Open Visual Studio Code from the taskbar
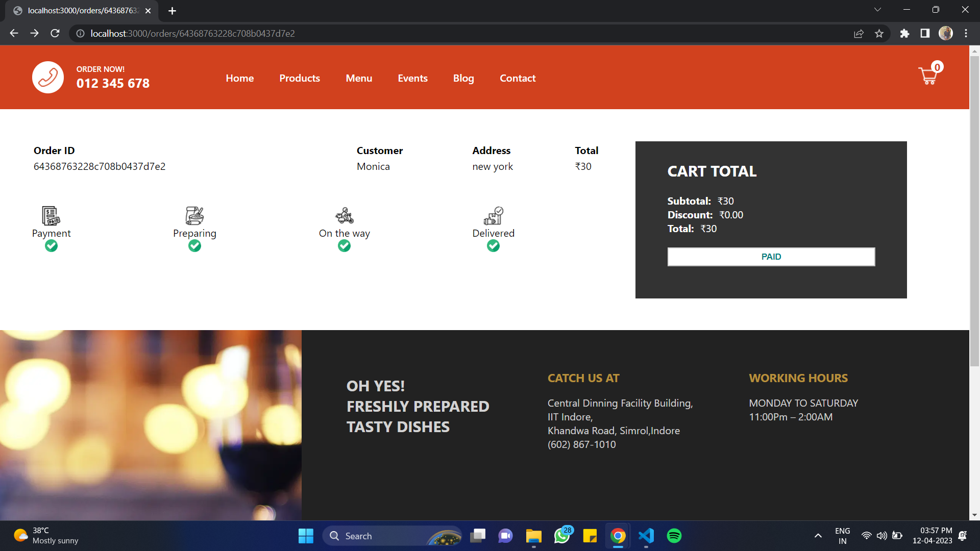The width and height of the screenshot is (980, 551). click(646, 536)
